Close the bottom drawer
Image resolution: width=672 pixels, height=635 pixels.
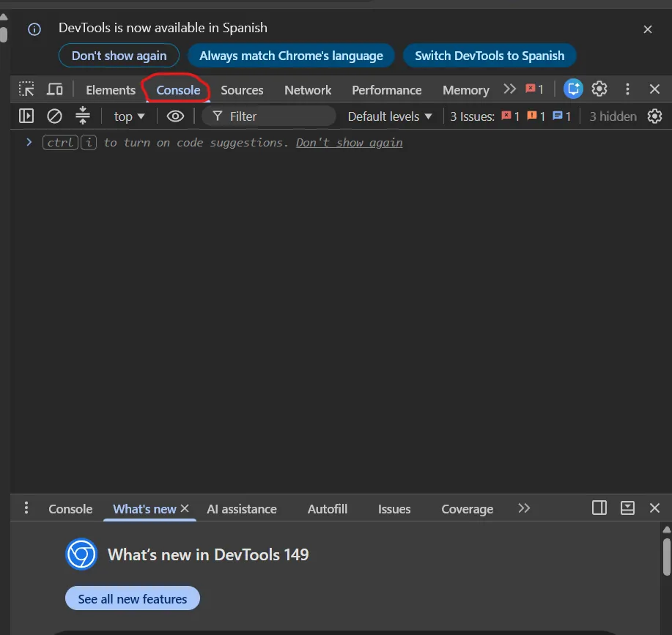point(654,508)
